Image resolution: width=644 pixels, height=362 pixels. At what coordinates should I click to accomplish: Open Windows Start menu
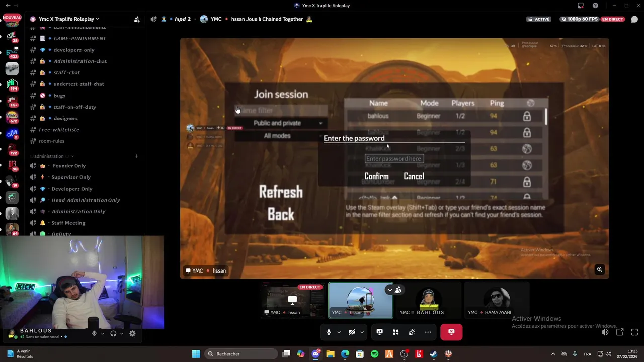[x=196, y=354]
